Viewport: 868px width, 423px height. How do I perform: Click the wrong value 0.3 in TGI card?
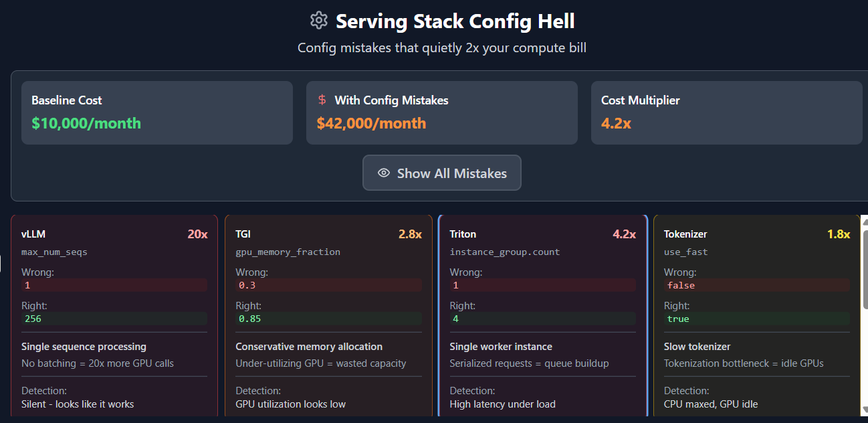click(328, 285)
